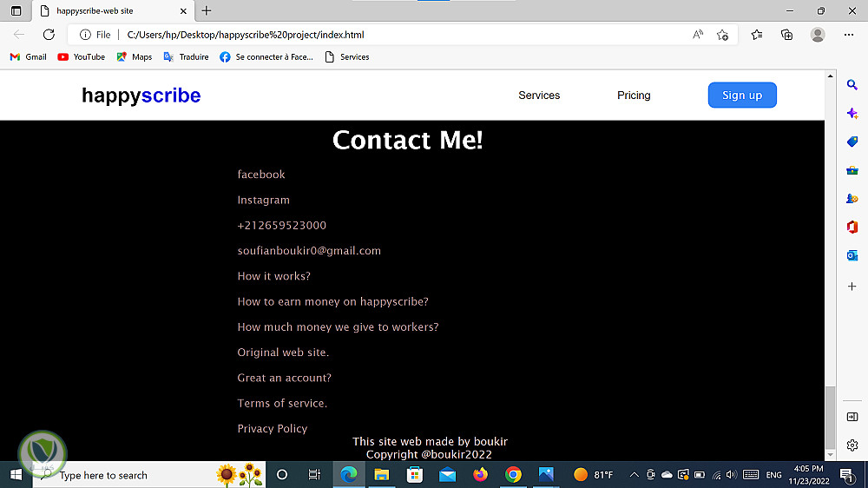Open Photos app from taskbar
This screenshot has width=868, height=488.
(546, 475)
